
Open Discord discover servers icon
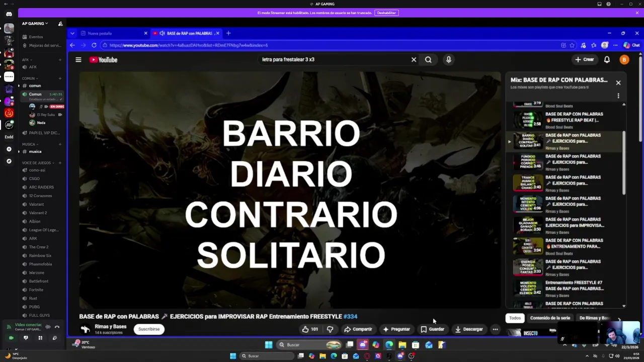pos(9,161)
